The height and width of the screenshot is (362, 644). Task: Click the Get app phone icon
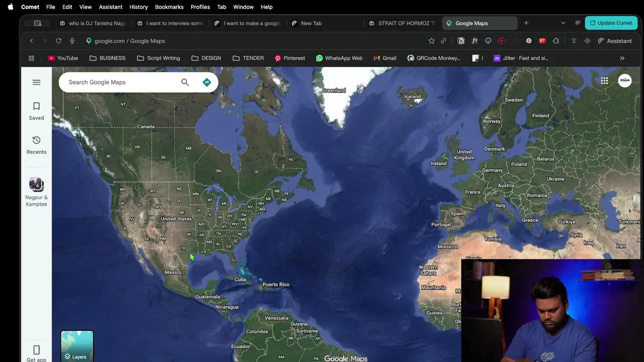click(x=36, y=350)
